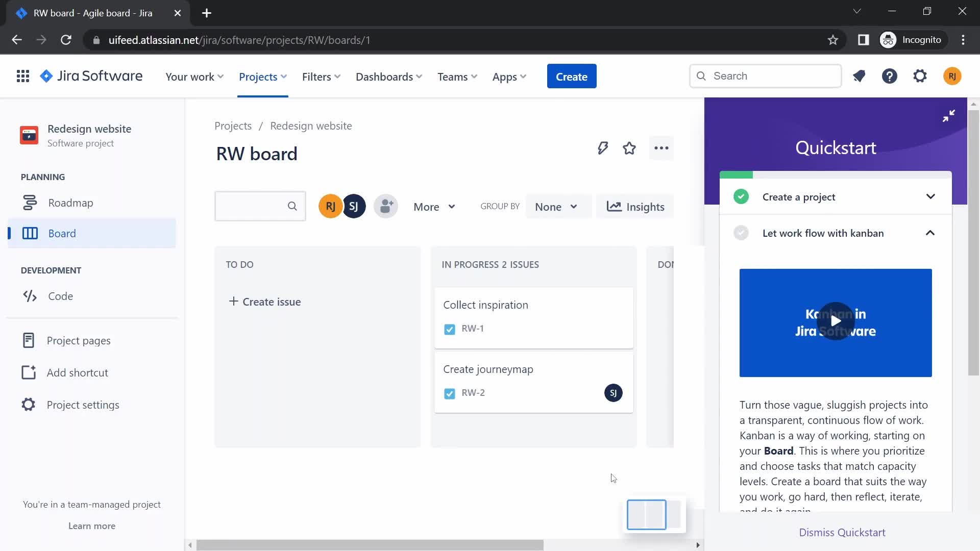Open Code in the sidebar
Viewport: 980px width, 551px height.
click(92, 296)
